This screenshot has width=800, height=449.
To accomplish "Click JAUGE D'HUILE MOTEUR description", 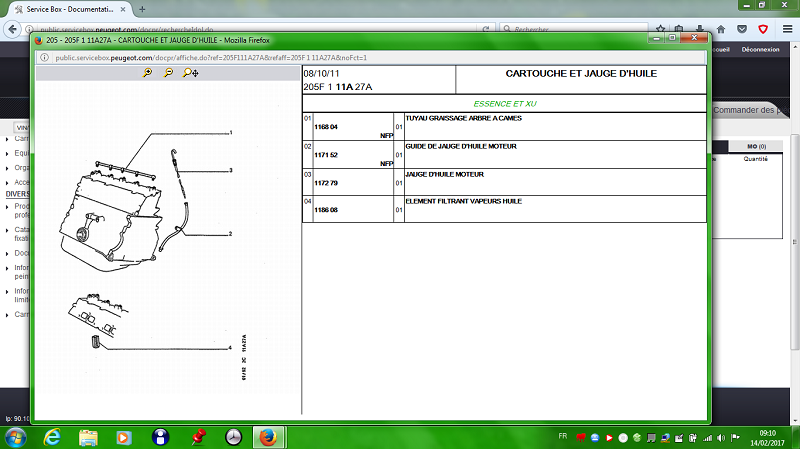I will 444,174.
